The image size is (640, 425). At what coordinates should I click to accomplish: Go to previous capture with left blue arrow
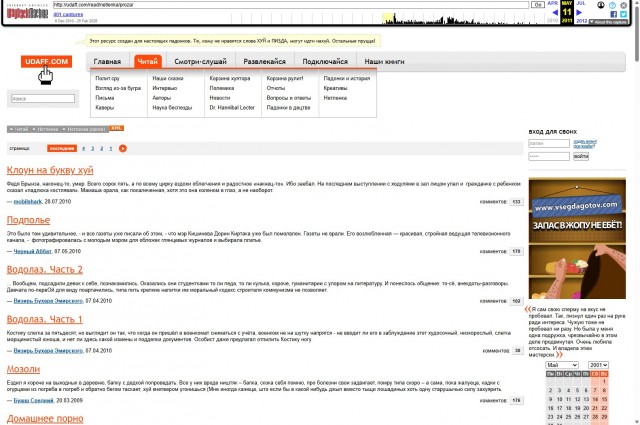point(555,13)
